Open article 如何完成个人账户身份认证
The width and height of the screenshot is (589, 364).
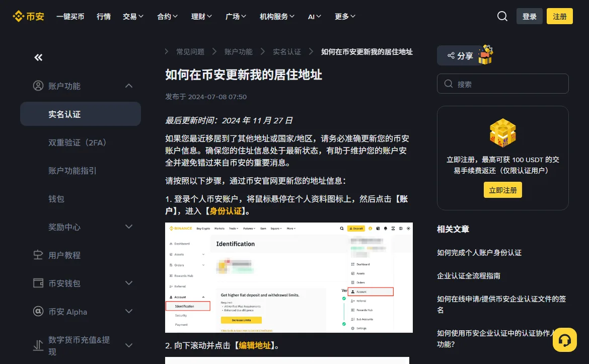[479, 253]
